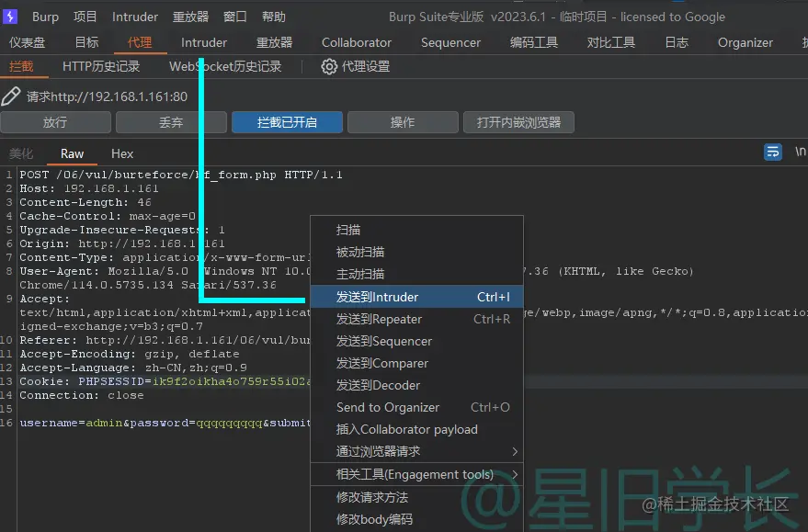This screenshot has width=808, height=532.
Task: Choose 修改请求方法 from context menu
Action: click(417, 497)
